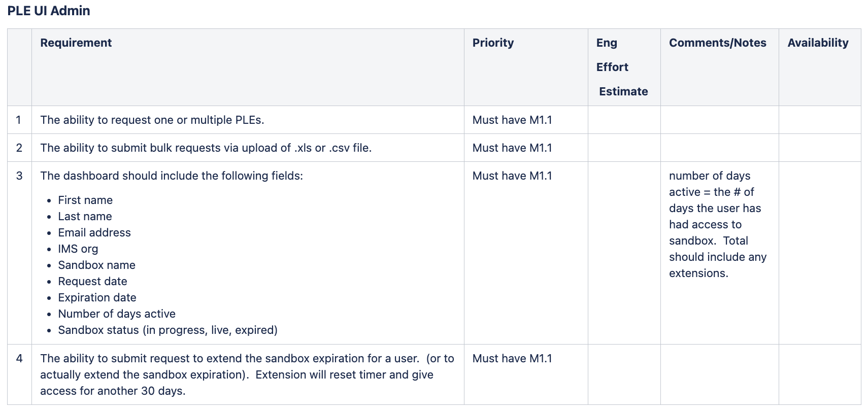This screenshot has width=868, height=410.
Task: Click the PLE UI Admin heading
Action: click(x=49, y=11)
